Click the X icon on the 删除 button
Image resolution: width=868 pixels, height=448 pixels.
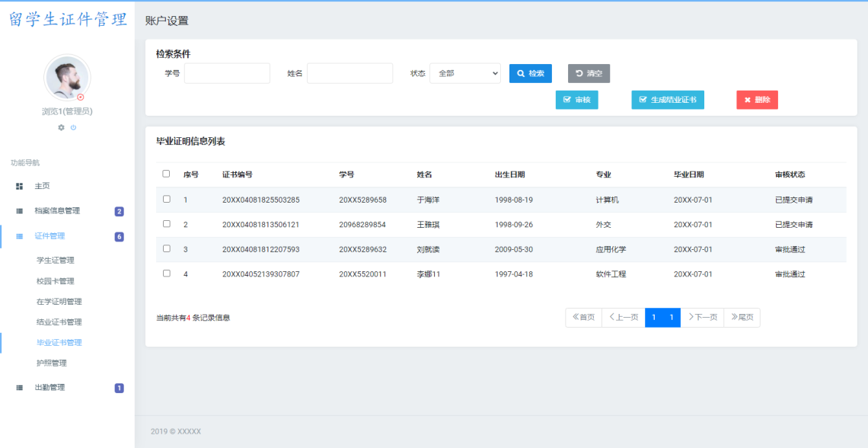click(747, 99)
